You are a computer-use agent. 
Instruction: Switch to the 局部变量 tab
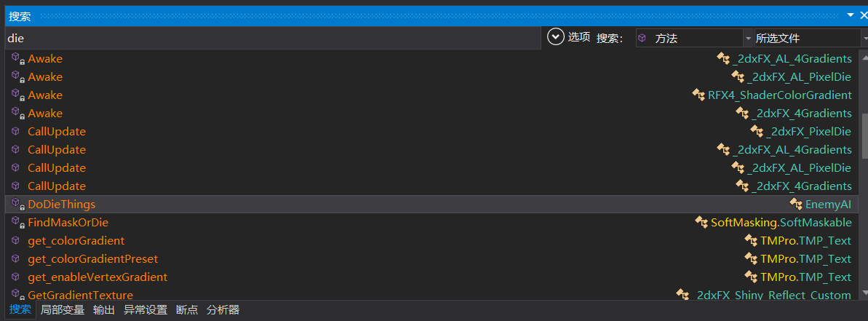click(62, 310)
